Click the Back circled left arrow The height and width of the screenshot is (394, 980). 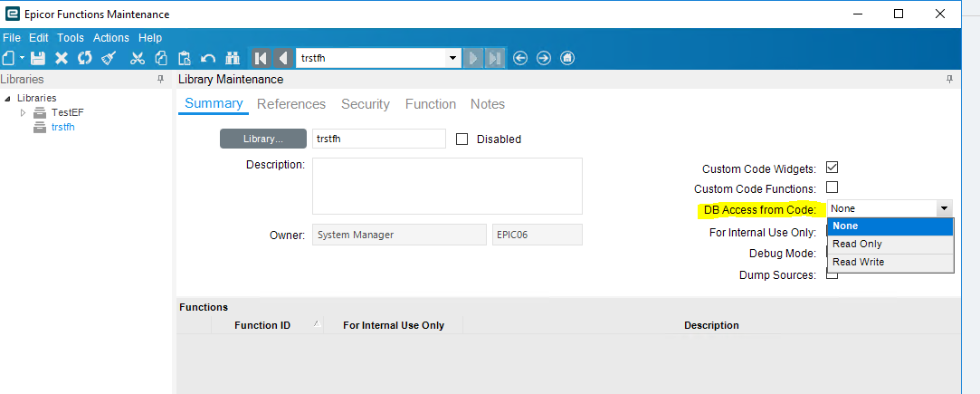(520, 58)
